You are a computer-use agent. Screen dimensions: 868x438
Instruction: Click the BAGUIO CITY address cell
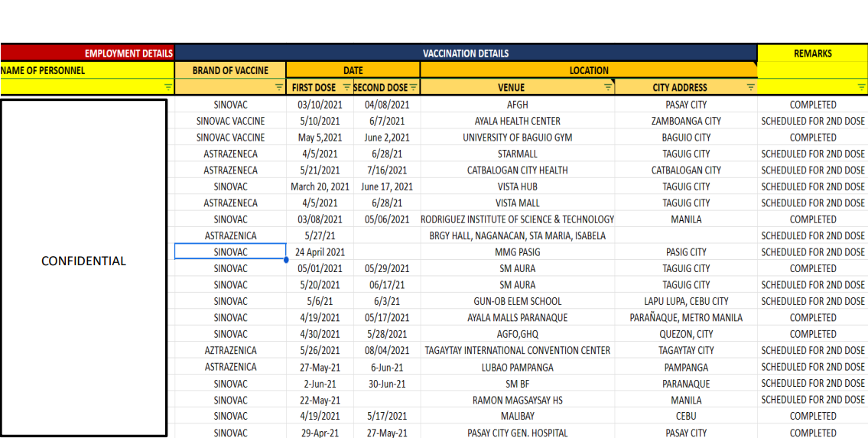(686, 137)
